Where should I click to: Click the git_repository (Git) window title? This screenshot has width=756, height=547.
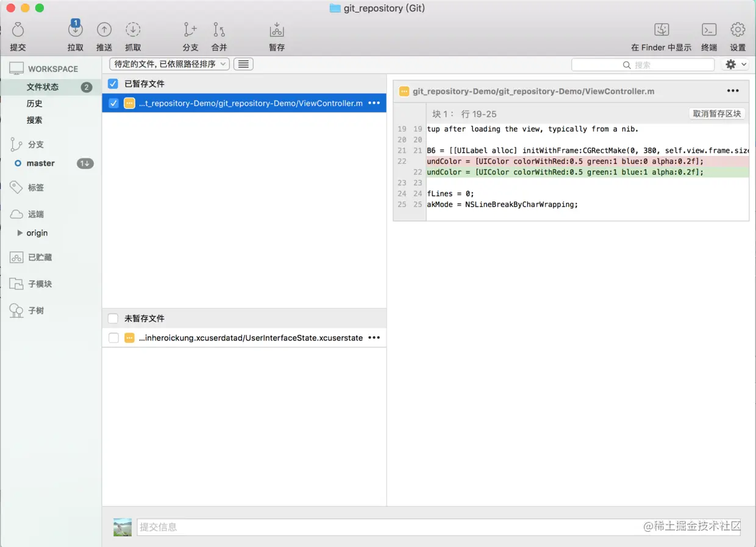(385, 8)
